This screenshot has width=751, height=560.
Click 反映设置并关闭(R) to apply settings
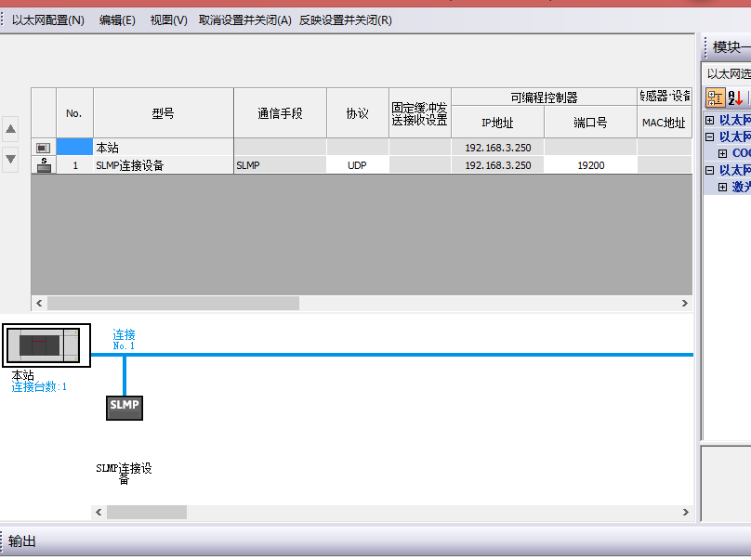click(x=345, y=20)
